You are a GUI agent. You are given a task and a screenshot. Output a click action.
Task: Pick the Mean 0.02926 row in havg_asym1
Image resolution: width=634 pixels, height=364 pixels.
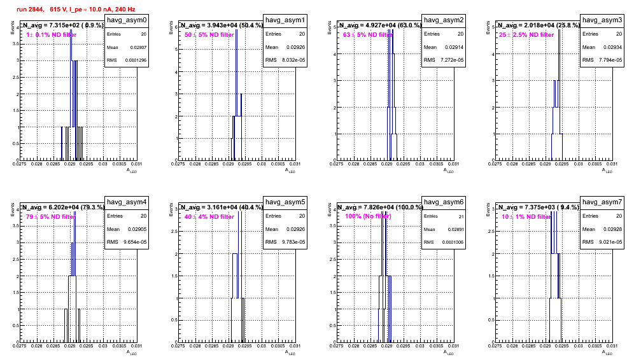(x=285, y=47)
